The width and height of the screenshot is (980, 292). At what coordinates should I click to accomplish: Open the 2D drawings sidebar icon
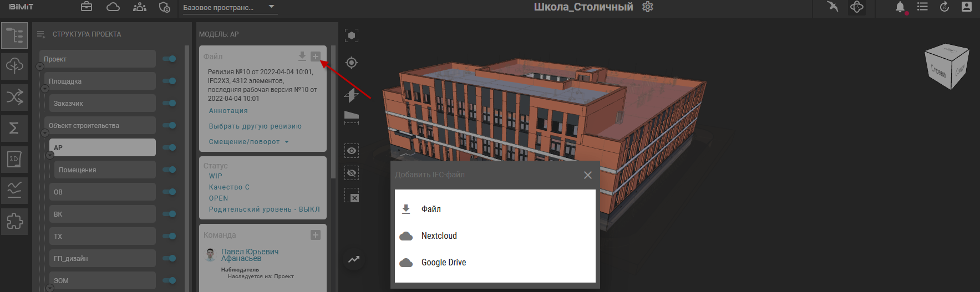14,160
